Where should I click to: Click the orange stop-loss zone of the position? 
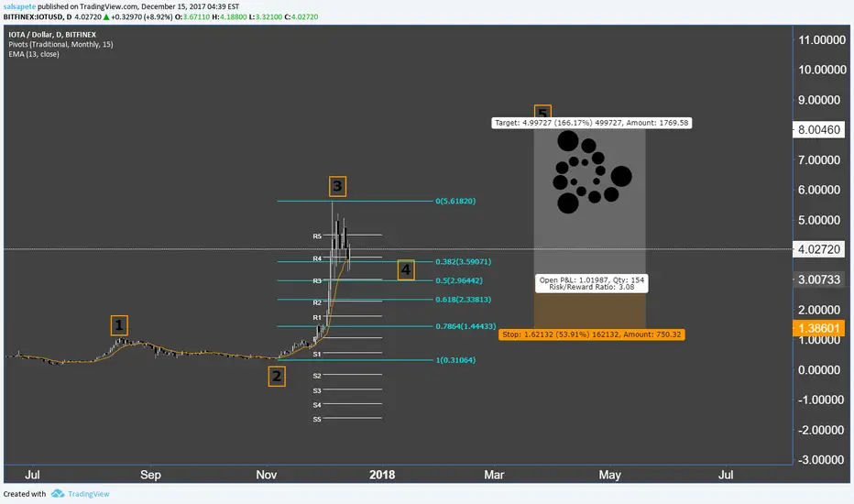(x=590, y=312)
